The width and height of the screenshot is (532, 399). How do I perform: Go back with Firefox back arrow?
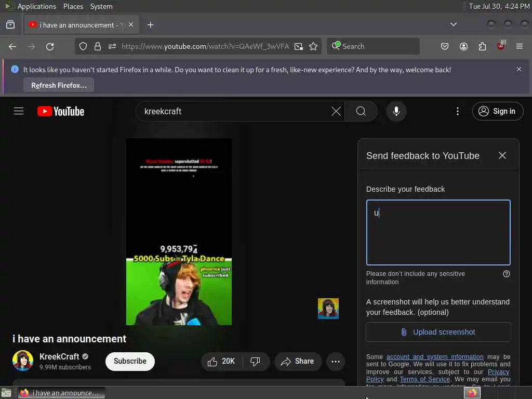(12, 46)
